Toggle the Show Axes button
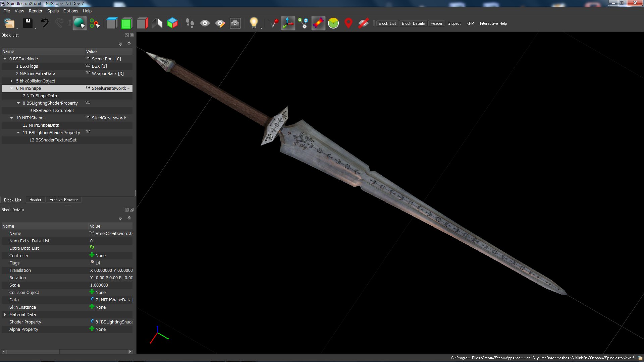 click(288, 23)
